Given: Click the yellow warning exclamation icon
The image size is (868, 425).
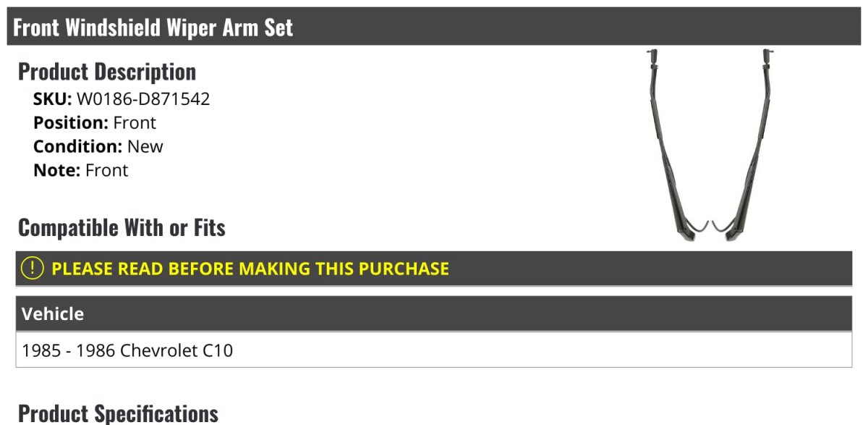Looking at the screenshot, I should [x=33, y=269].
